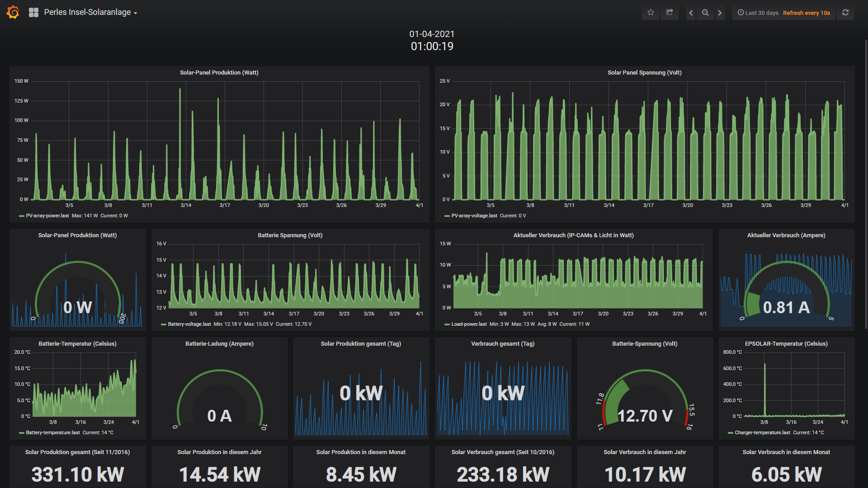Viewport: 868px width, 488px height.
Task: Click the refresh dashboard icon
Action: [845, 13]
